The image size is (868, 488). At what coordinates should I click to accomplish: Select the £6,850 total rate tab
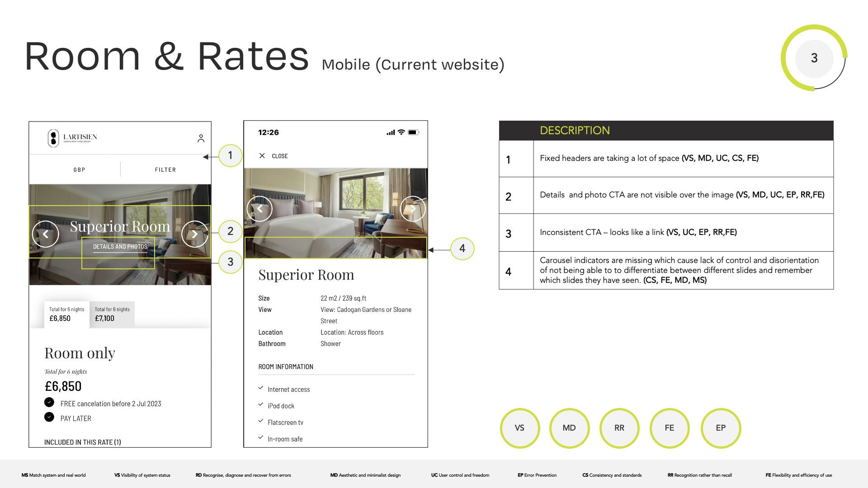click(x=66, y=314)
